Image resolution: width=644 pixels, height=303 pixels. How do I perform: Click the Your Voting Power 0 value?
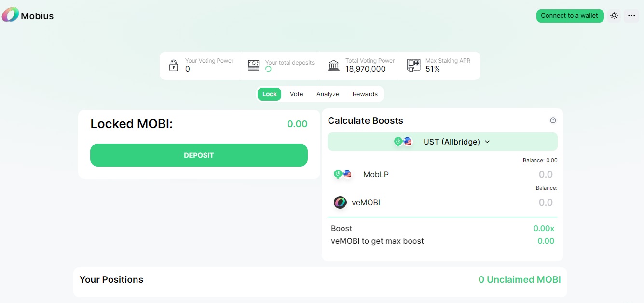[x=188, y=69]
